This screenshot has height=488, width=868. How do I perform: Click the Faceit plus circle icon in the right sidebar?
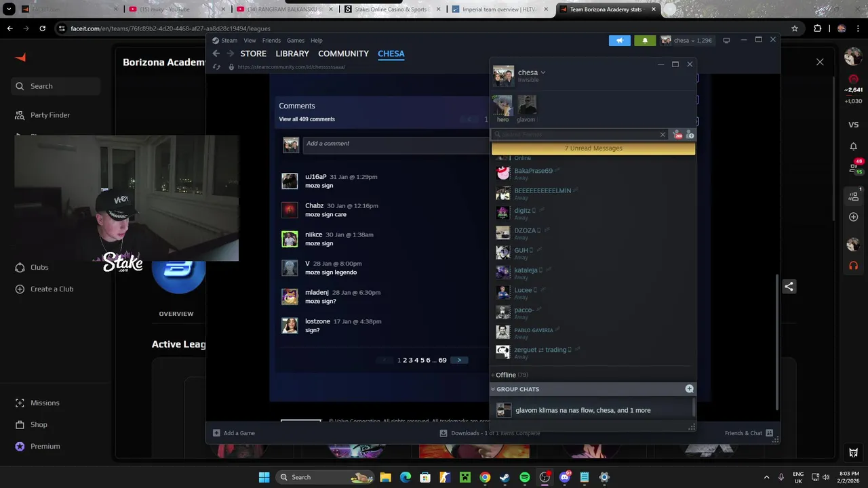853,217
